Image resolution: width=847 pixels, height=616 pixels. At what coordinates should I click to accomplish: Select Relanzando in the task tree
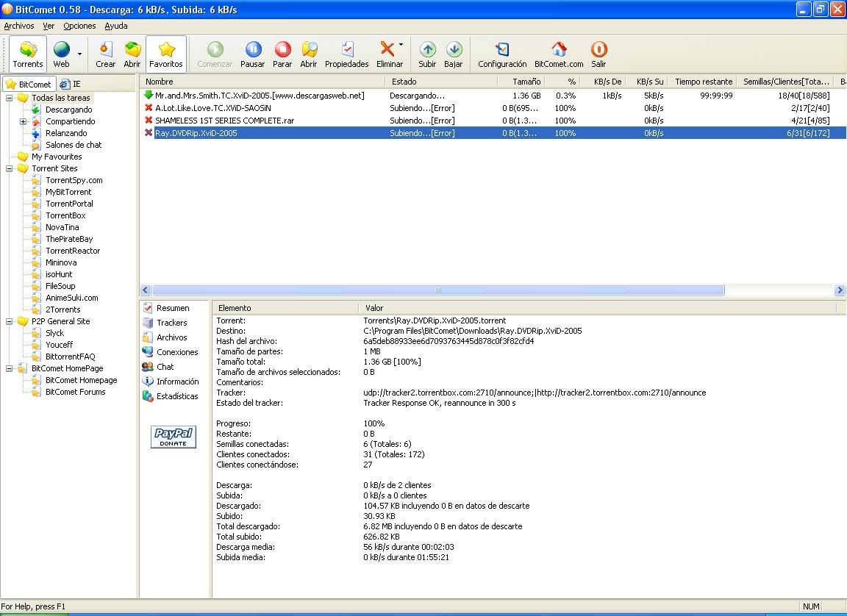click(66, 133)
